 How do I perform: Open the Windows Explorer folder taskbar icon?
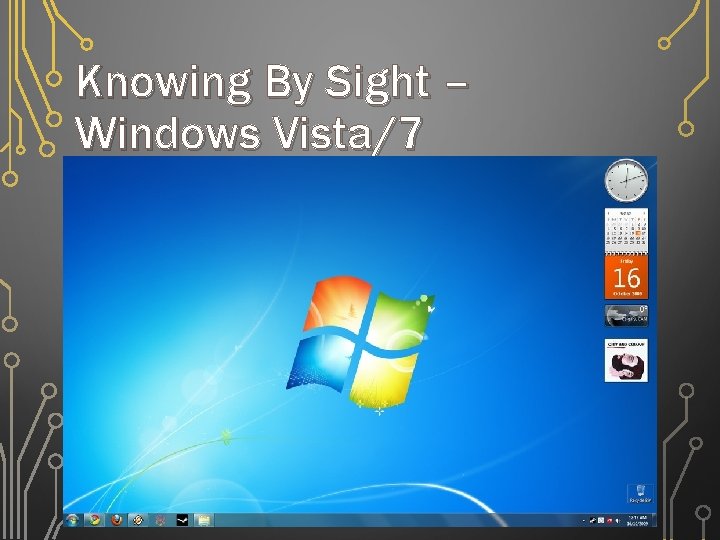204,520
